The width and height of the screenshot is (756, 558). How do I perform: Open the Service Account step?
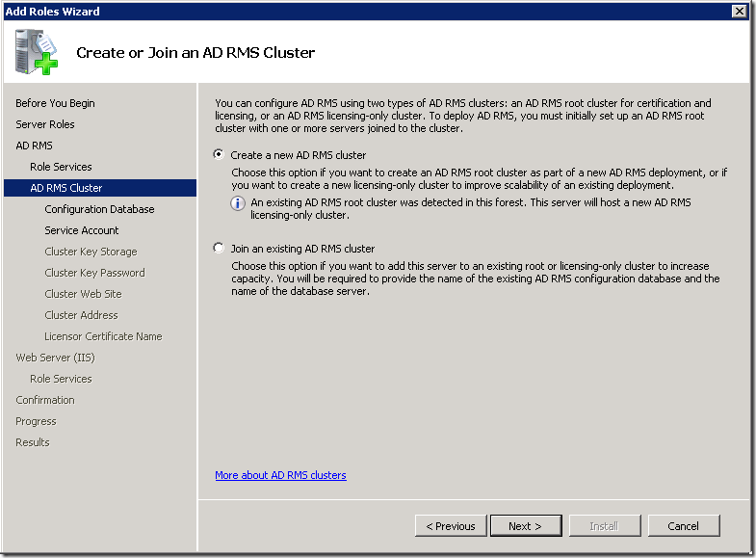click(x=82, y=230)
